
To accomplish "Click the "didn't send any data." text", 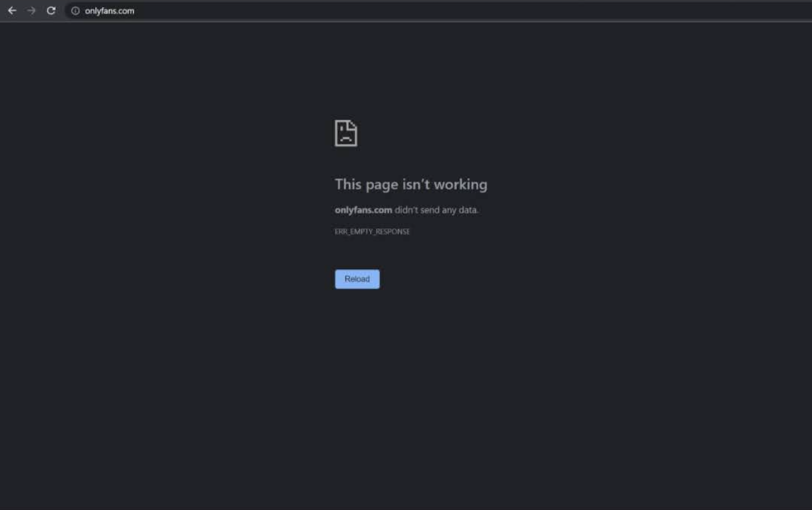I will (x=437, y=210).
